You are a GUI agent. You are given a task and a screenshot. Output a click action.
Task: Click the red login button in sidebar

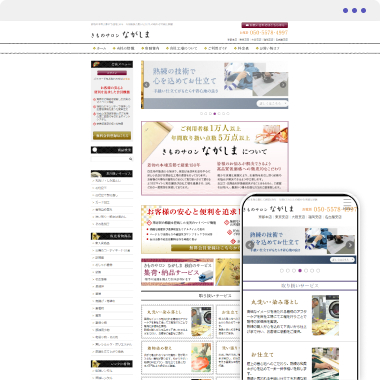pyautogui.click(x=112, y=73)
